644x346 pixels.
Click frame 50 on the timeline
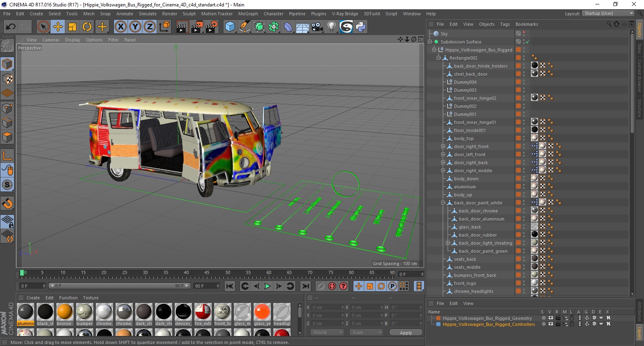coord(228,273)
